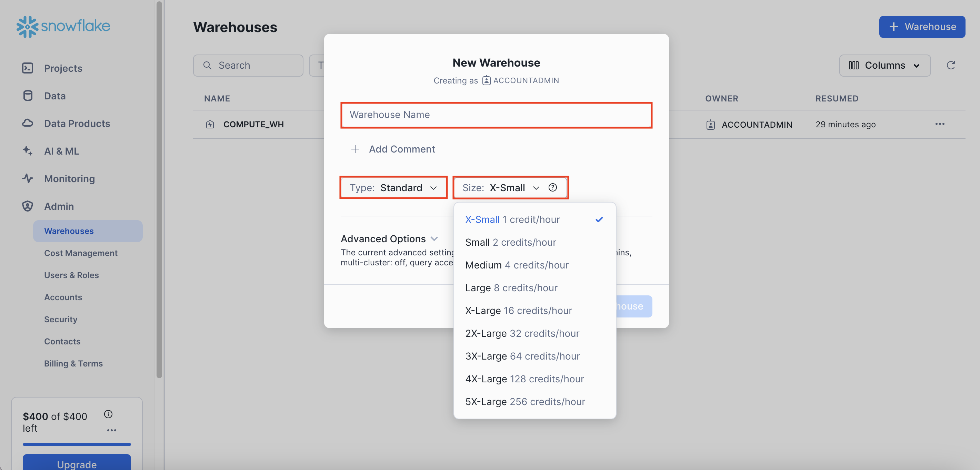Open the Columns dropdown
This screenshot has height=470, width=980.
(x=884, y=66)
